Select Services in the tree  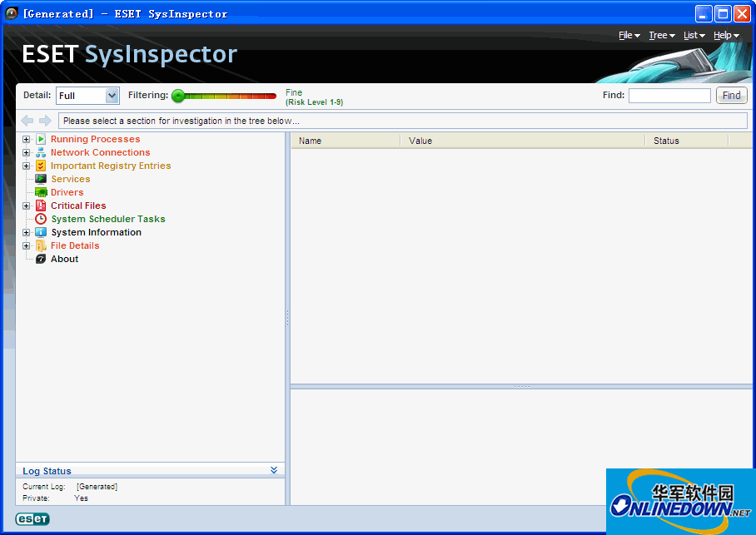click(71, 179)
